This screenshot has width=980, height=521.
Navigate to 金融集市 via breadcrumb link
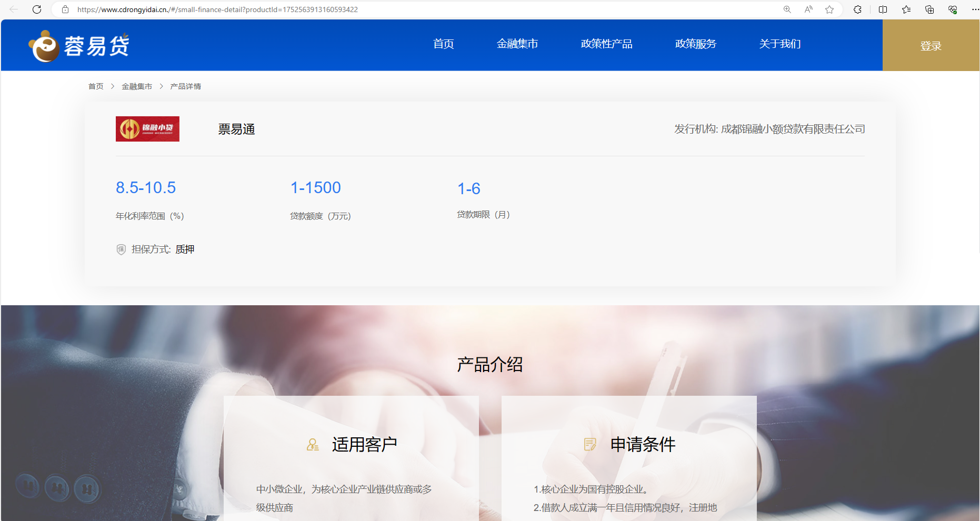point(137,86)
